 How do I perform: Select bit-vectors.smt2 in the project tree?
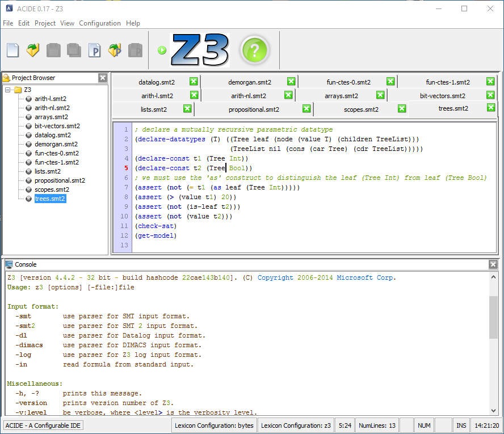click(x=57, y=126)
